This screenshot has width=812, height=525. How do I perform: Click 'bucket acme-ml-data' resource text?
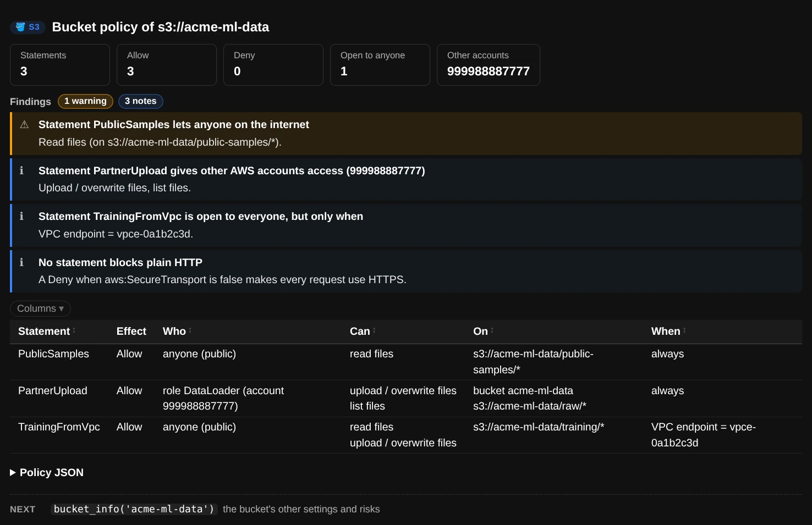(x=523, y=391)
